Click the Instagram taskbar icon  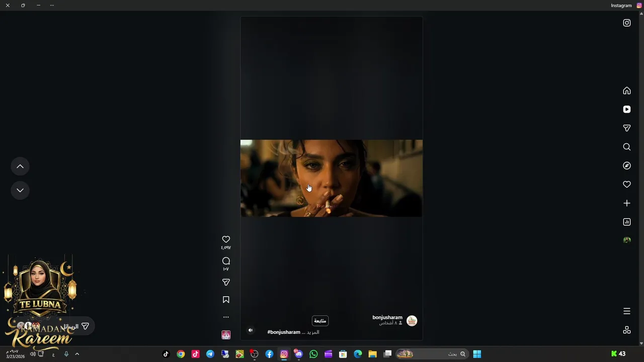tap(284, 354)
